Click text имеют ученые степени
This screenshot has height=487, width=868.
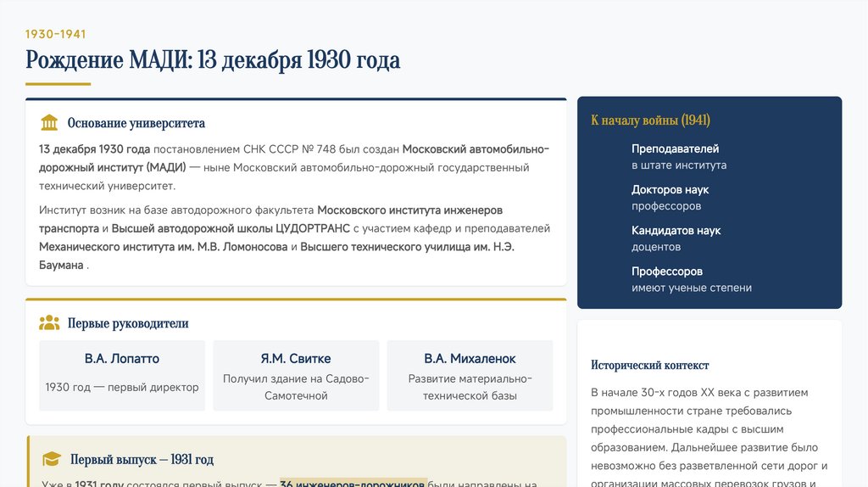point(692,288)
